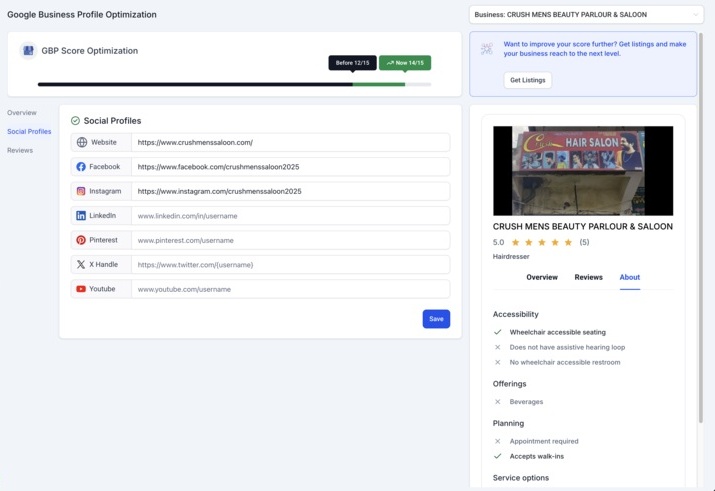This screenshot has width=715, height=491.
Task: Click the fifth gold rating star
Action: [568, 242]
